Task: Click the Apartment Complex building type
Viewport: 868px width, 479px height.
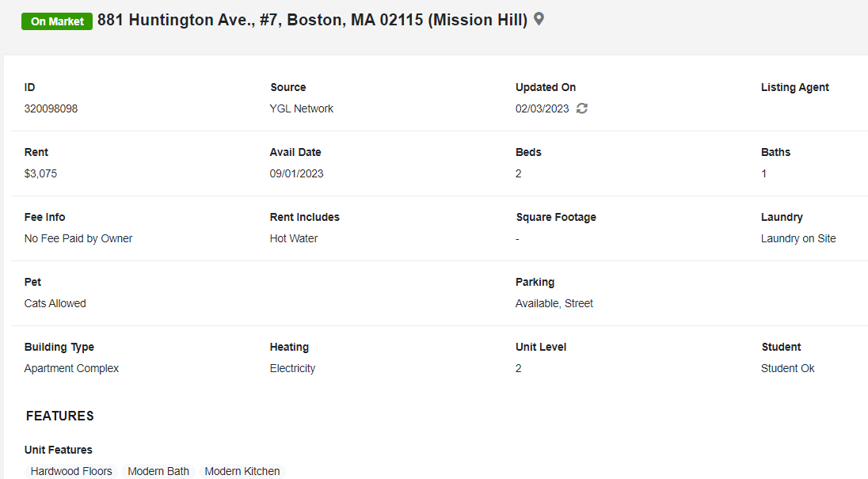Action: coord(71,368)
